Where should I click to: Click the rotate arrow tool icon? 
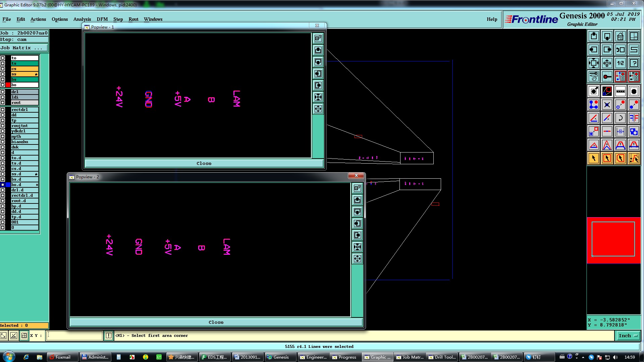click(x=620, y=118)
